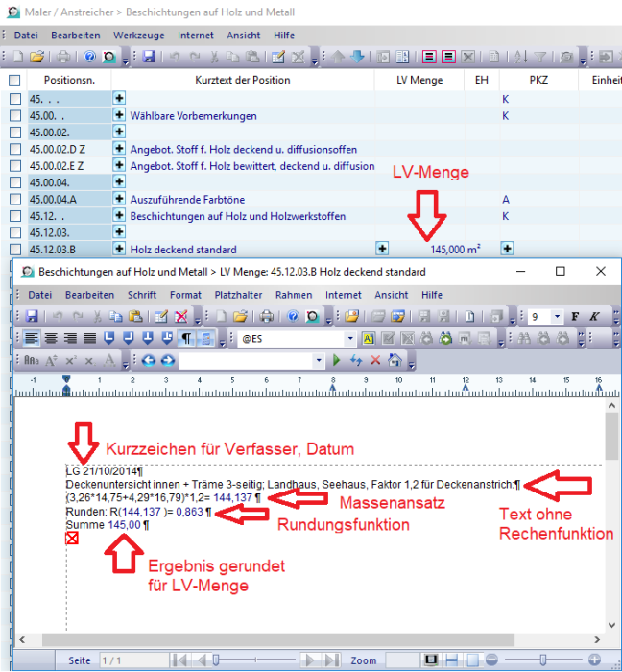Screen dimensions: 622x672
Task: Open the Platzhalter menu
Action: pos(240,295)
